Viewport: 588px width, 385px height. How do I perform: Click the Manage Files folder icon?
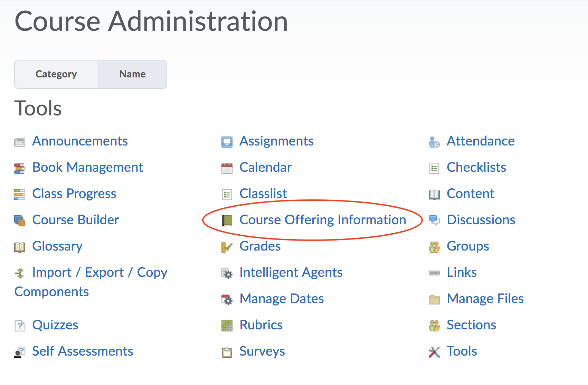[434, 299]
